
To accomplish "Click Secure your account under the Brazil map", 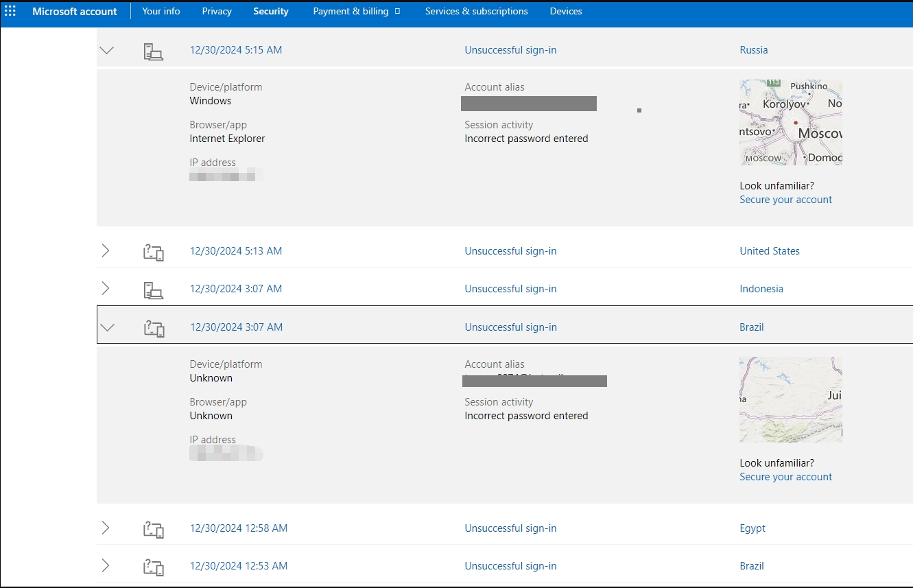I will (x=786, y=477).
